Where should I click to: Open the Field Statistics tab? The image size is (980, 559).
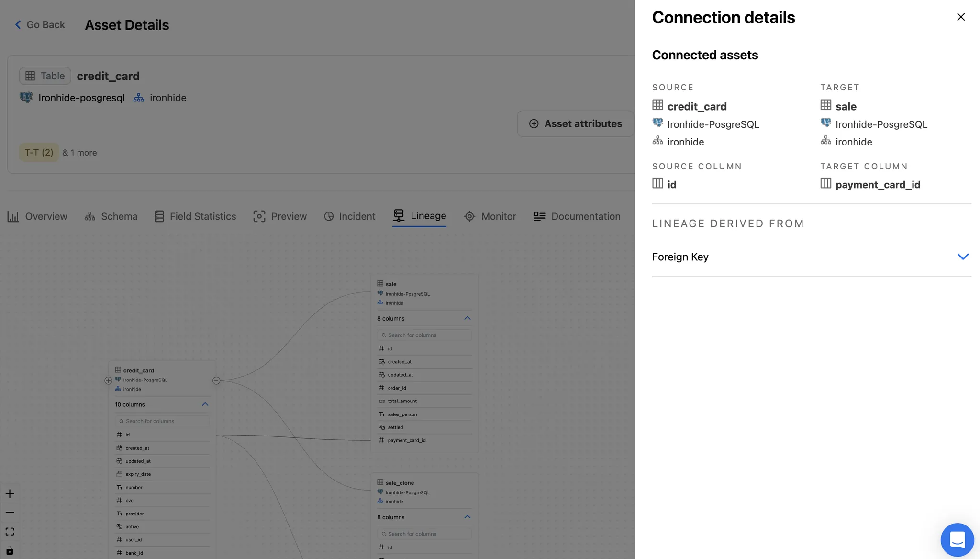pos(195,216)
